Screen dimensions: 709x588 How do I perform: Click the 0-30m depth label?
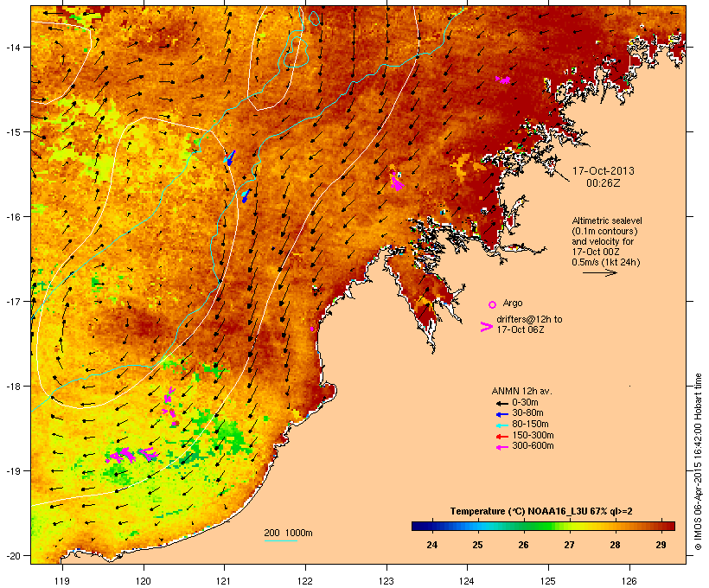coord(525,403)
